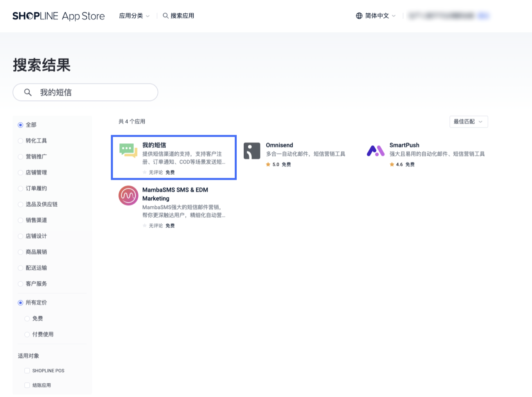Open the 最佳匹配 sort dropdown

(x=469, y=122)
